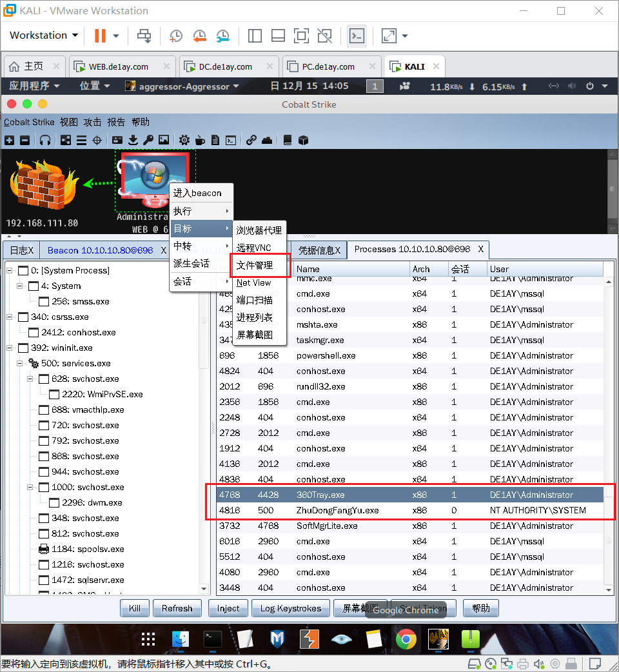The height and width of the screenshot is (672, 619).
Task: Collapse the 500: services.exe tree node
Action: click(19, 363)
